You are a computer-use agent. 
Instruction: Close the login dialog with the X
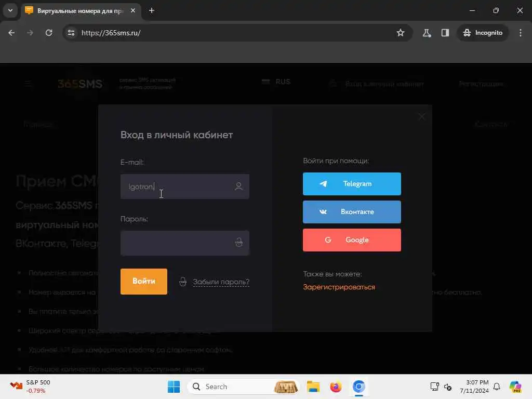click(422, 116)
